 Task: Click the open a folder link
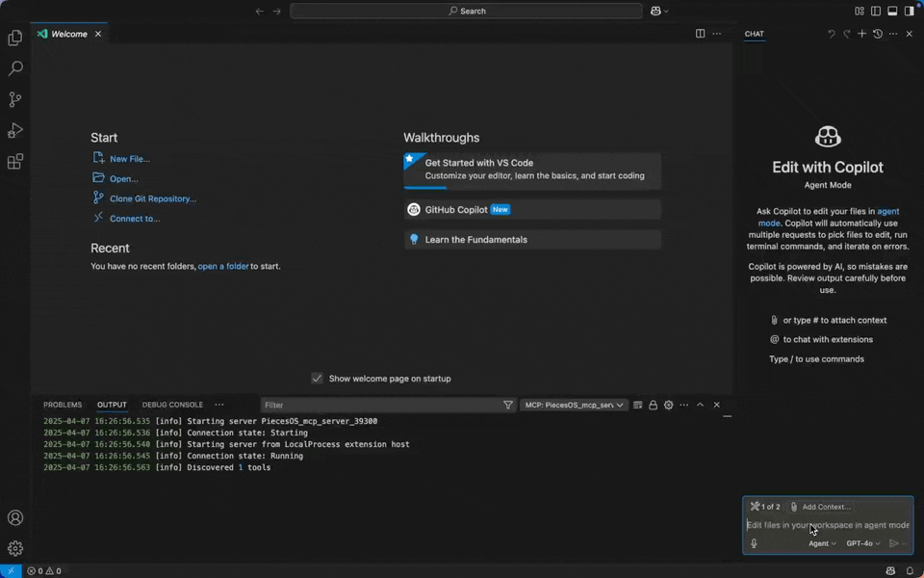[223, 266]
